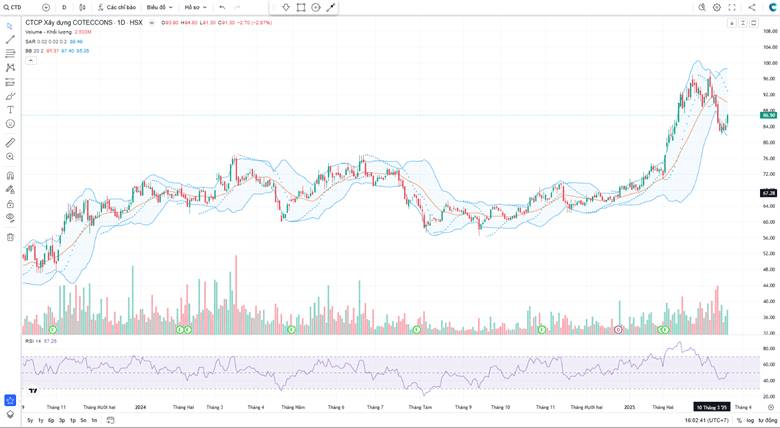Screen dimensions: 780x428
Task: Toggle log scale
Action: coord(750,421)
